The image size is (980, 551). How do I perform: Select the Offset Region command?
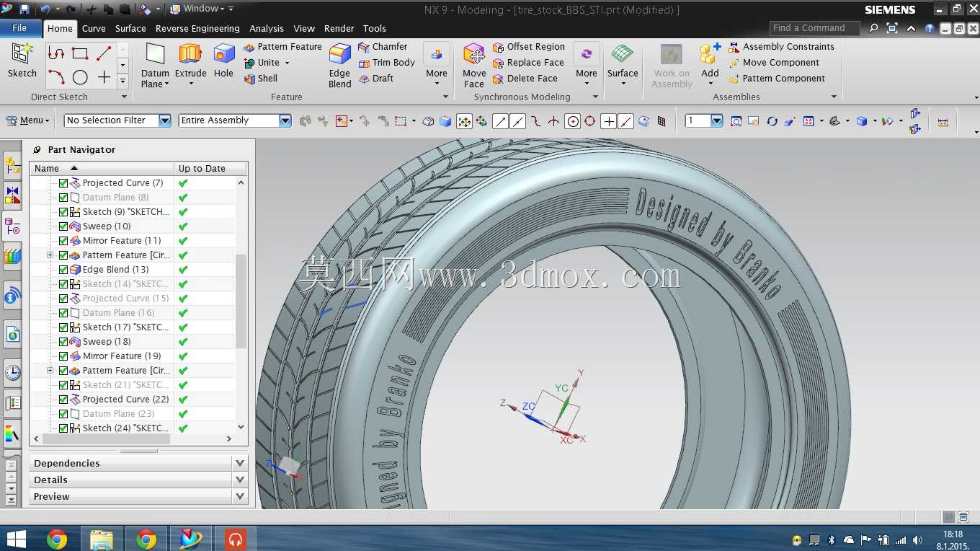(x=529, y=47)
